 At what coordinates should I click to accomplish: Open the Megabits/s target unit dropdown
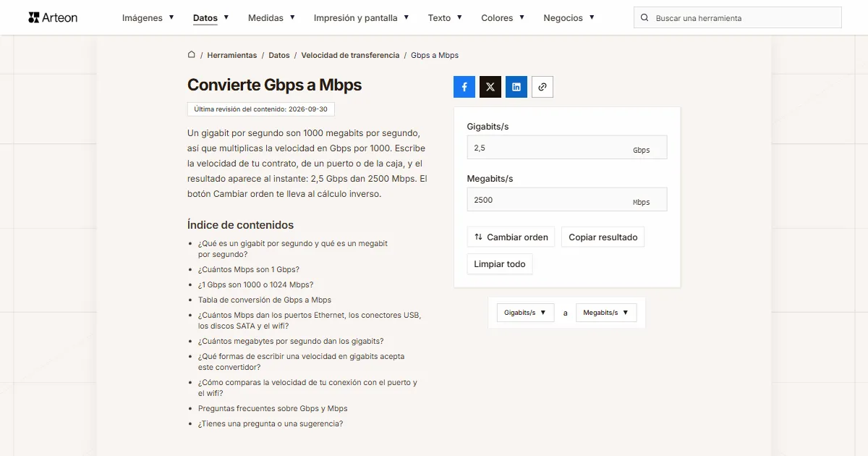(606, 313)
